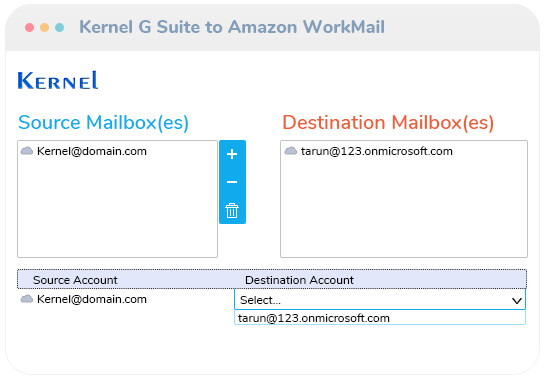Screen dimensions: 545x380
Task: Click cloud icon beside tarun@123.onmicrosoft.com in destination list
Action: point(291,151)
